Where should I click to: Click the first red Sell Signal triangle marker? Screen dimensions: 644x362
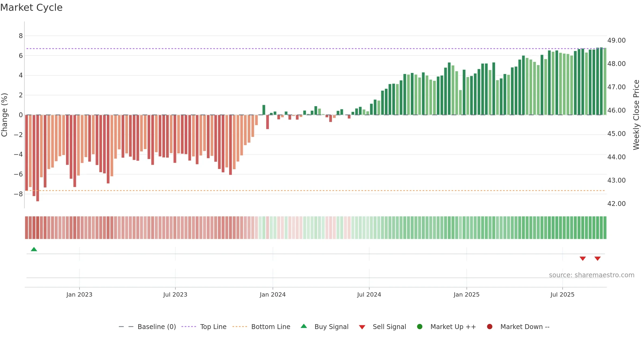pos(583,258)
